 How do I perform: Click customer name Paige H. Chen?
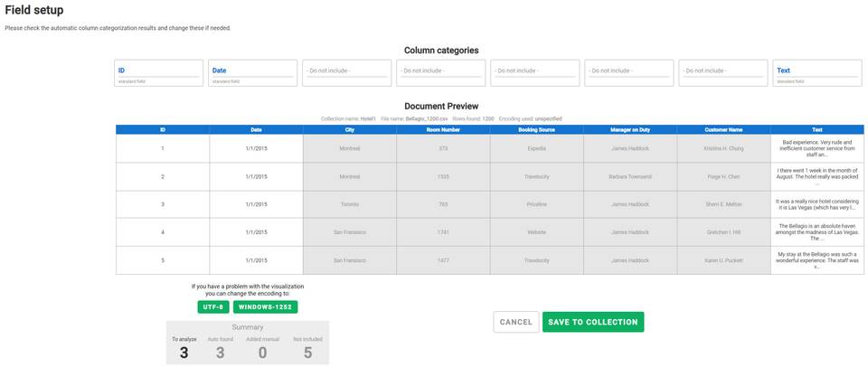pyautogui.click(x=723, y=176)
